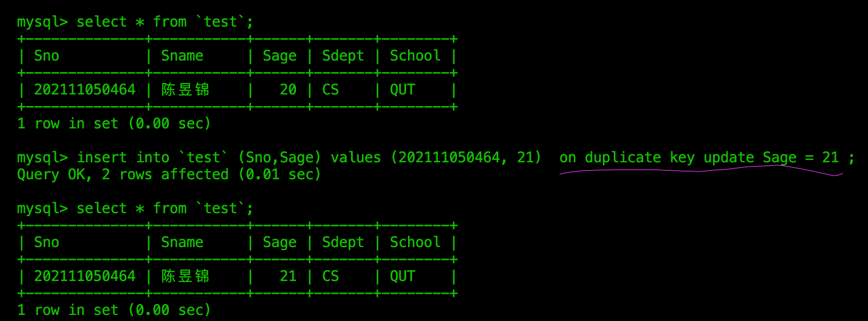868x321 pixels.
Task: Click the CS value in the first table
Action: (x=330, y=90)
